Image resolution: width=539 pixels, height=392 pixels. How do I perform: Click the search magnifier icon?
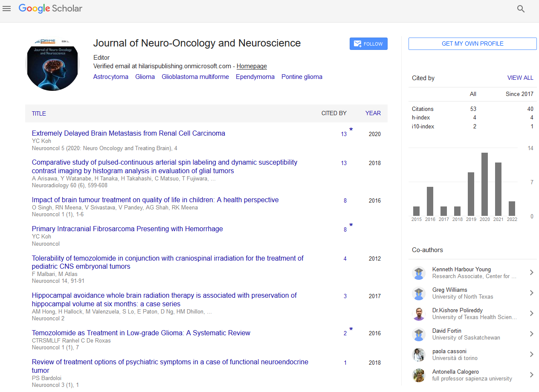pyautogui.click(x=521, y=9)
